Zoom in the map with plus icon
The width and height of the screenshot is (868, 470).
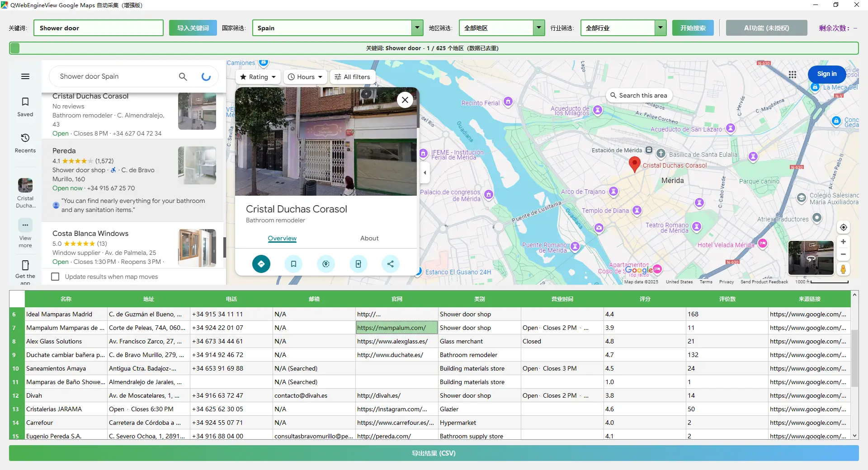(x=843, y=242)
